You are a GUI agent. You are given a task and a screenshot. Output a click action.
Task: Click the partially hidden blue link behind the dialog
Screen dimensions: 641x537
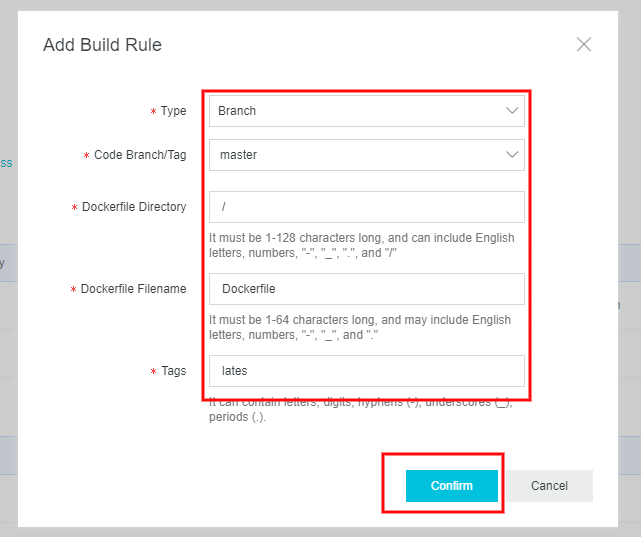(x=5, y=162)
